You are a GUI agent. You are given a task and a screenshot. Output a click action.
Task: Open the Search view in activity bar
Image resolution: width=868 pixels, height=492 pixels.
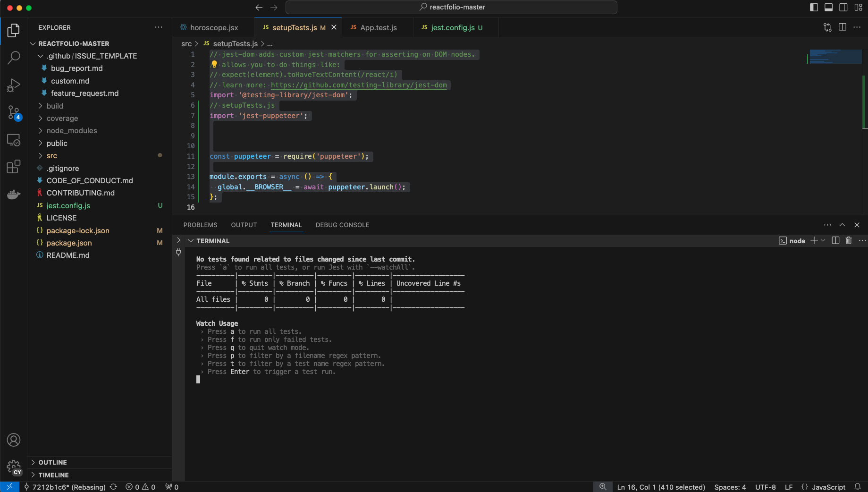pos(14,58)
